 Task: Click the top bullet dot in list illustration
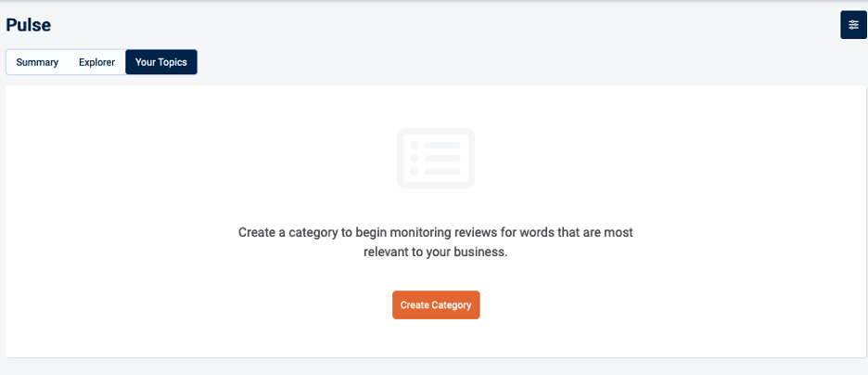[414, 146]
